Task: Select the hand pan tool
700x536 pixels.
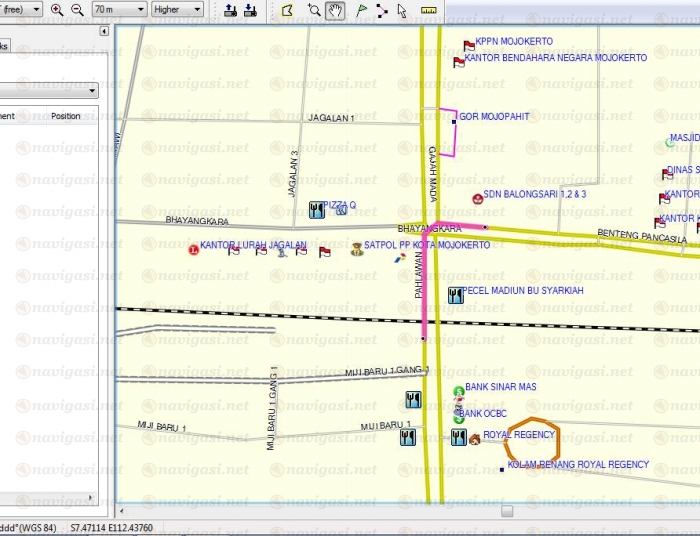Action: (x=336, y=9)
